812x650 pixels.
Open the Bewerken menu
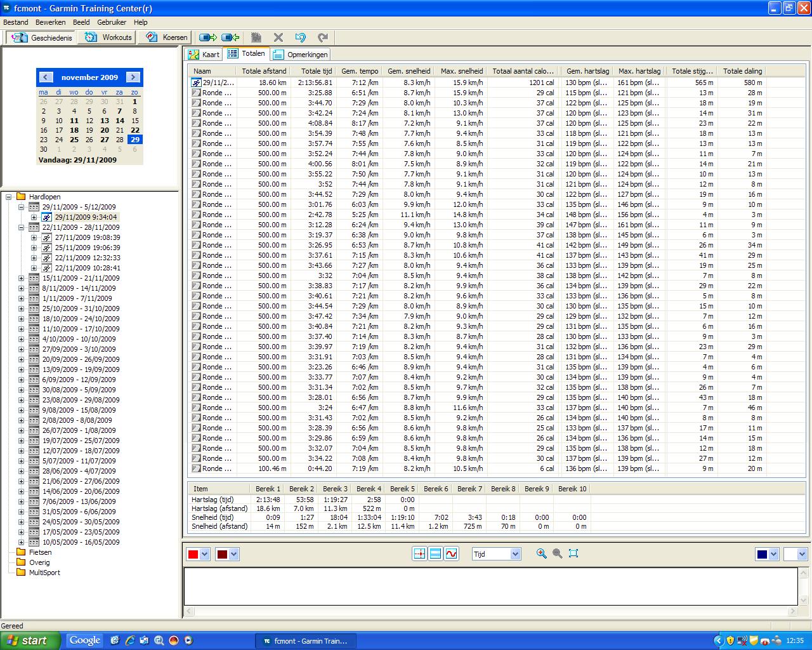(x=51, y=22)
